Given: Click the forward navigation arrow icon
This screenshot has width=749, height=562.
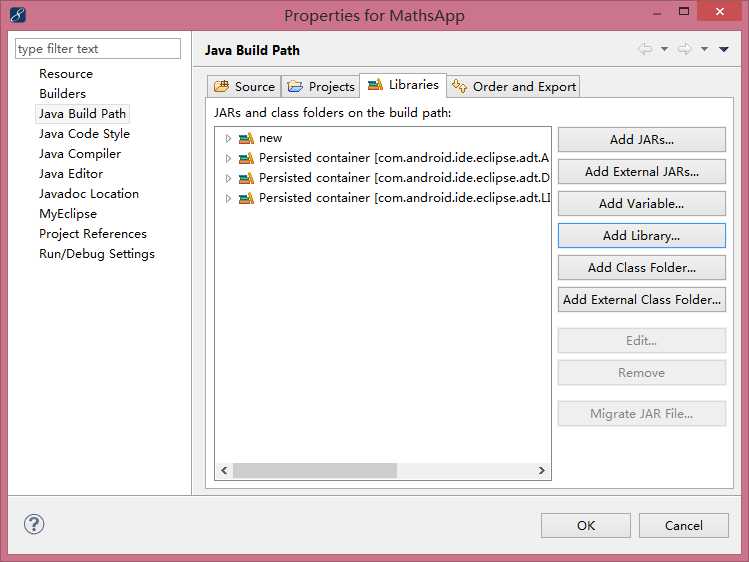Looking at the screenshot, I should pyautogui.click(x=685, y=49).
